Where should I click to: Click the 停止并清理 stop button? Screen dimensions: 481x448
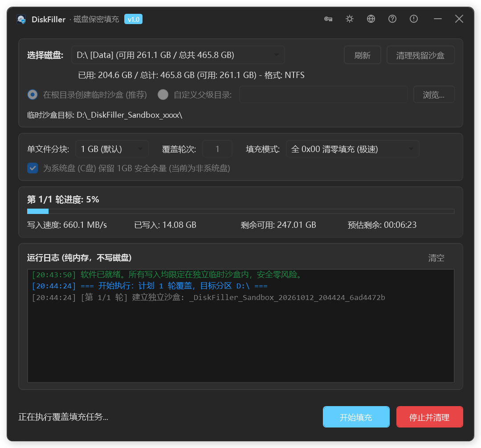point(429,417)
